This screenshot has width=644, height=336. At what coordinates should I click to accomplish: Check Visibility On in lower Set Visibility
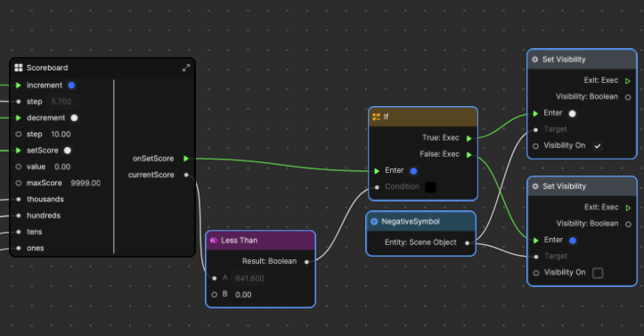[598, 273]
